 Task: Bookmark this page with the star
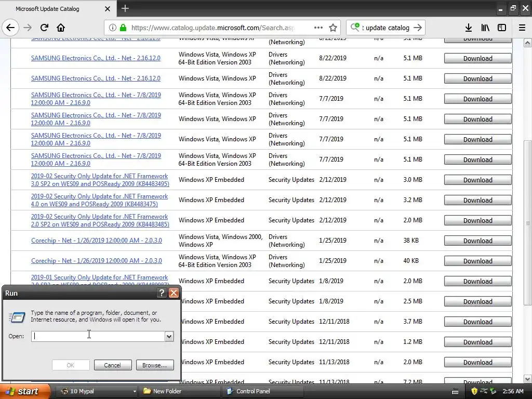click(x=333, y=28)
